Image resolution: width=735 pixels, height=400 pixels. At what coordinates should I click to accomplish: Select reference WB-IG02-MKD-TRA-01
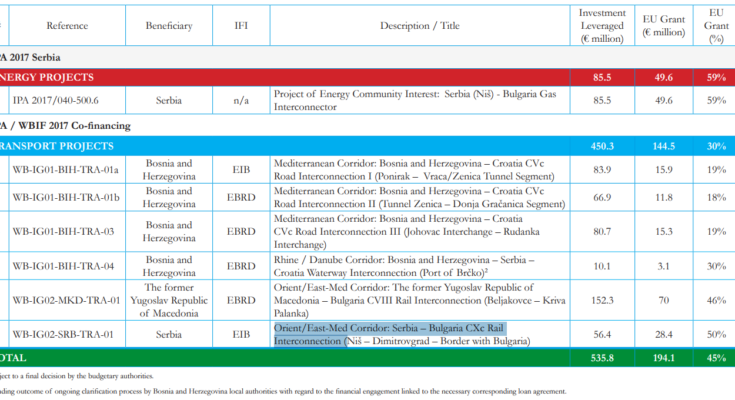click(66, 301)
